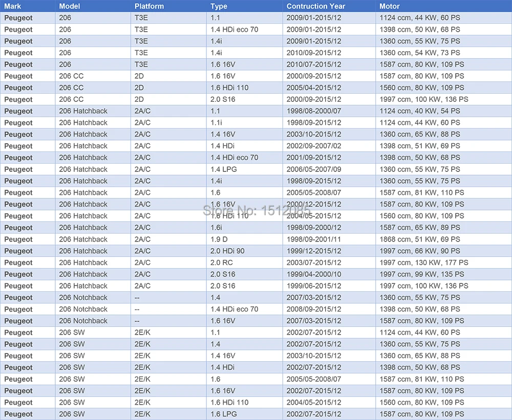Click model 206 in the 1.1 T3E row

point(65,17)
